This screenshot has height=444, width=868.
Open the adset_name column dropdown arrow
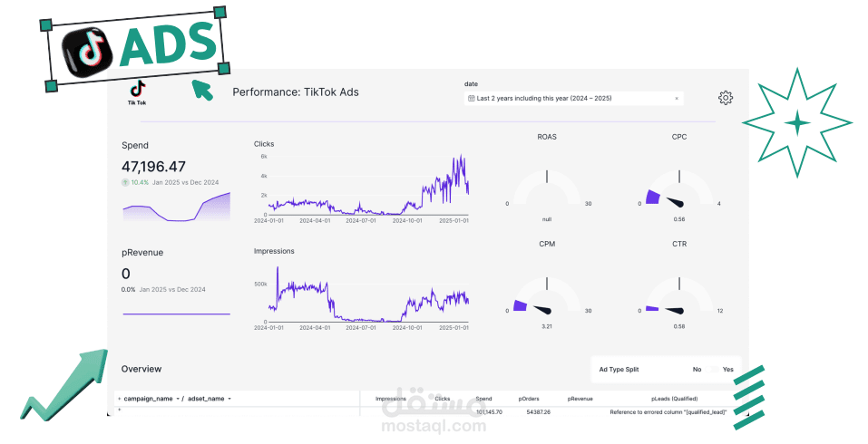229,399
